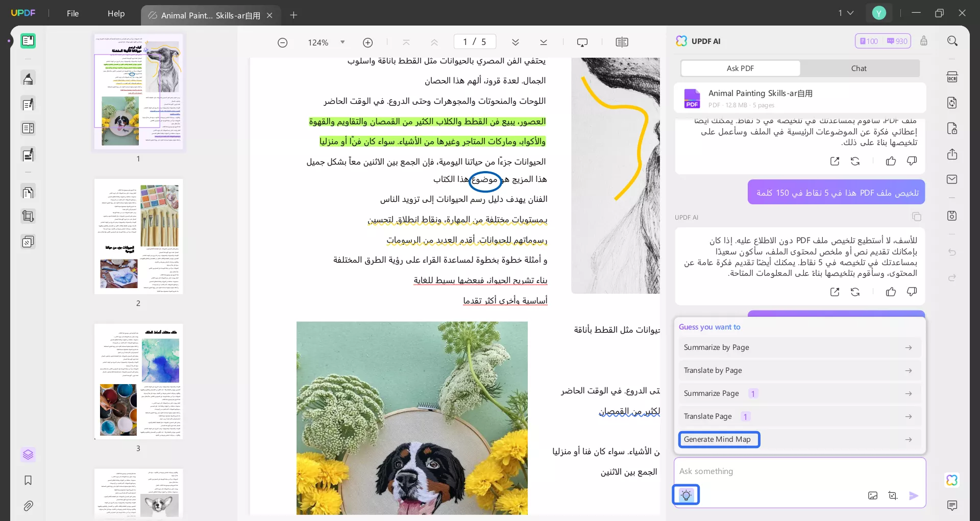Screen dimensions: 980x521
Task: Select the Comment highlighter tool in sidebar
Action: coord(28,79)
